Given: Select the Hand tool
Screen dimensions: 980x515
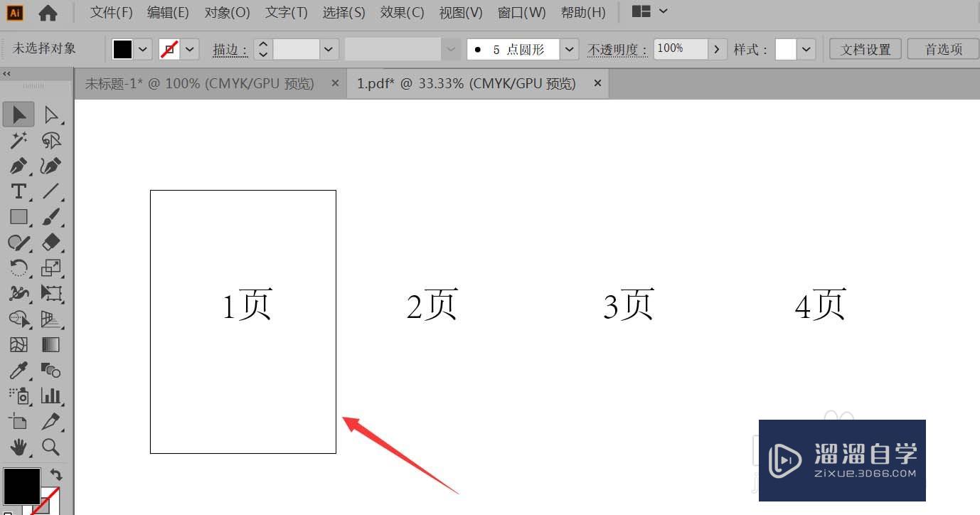Looking at the screenshot, I should [x=18, y=447].
